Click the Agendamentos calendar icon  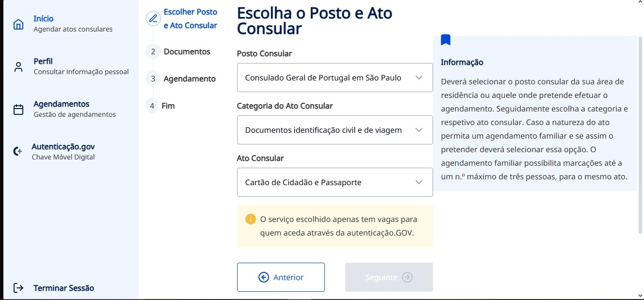[18, 110]
